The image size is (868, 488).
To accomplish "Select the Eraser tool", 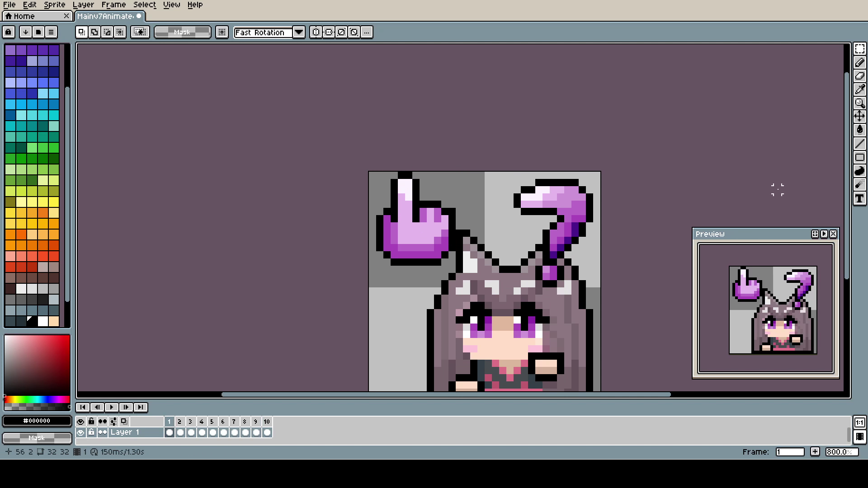I will click(x=859, y=76).
